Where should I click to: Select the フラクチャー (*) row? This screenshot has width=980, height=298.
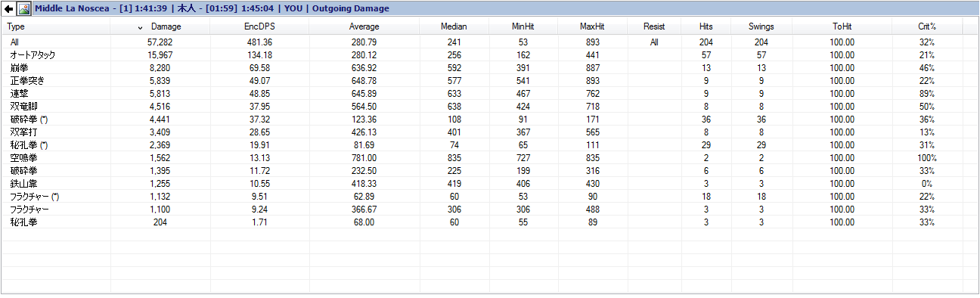(489, 197)
